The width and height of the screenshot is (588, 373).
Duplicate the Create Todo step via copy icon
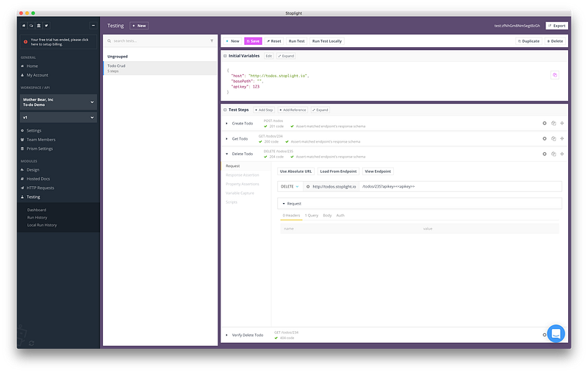pyautogui.click(x=553, y=123)
